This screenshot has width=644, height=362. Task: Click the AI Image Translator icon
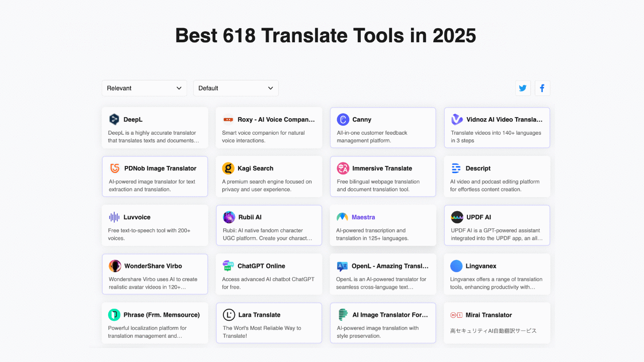pyautogui.click(x=343, y=315)
